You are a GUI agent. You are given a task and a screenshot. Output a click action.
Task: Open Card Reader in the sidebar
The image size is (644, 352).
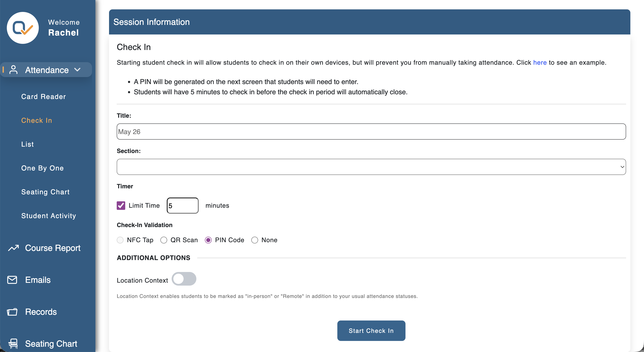(43, 97)
